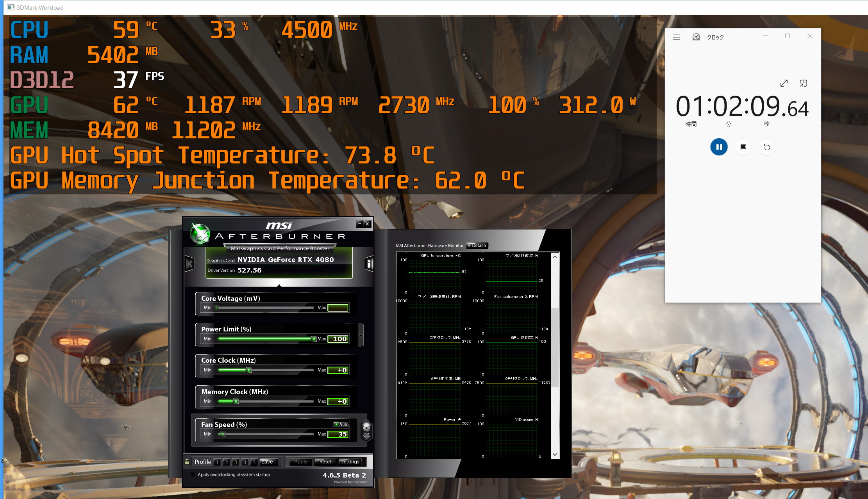Maximize the Clock window
The width and height of the screenshot is (868, 499).
[788, 36]
